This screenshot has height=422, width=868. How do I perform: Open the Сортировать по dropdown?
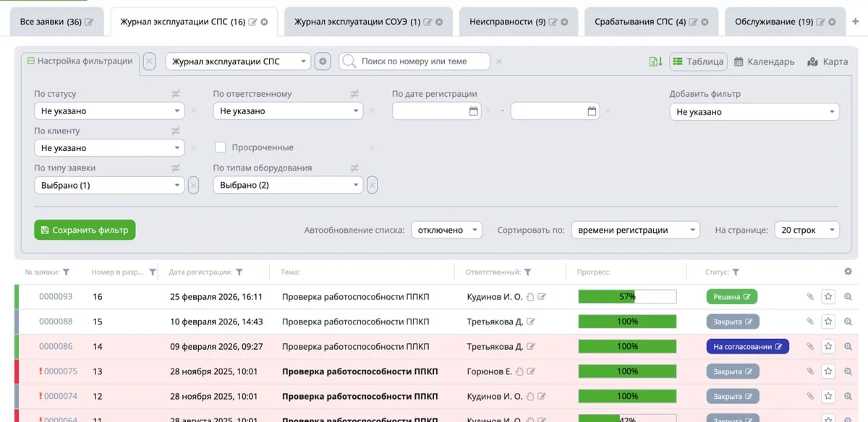(x=636, y=230)
